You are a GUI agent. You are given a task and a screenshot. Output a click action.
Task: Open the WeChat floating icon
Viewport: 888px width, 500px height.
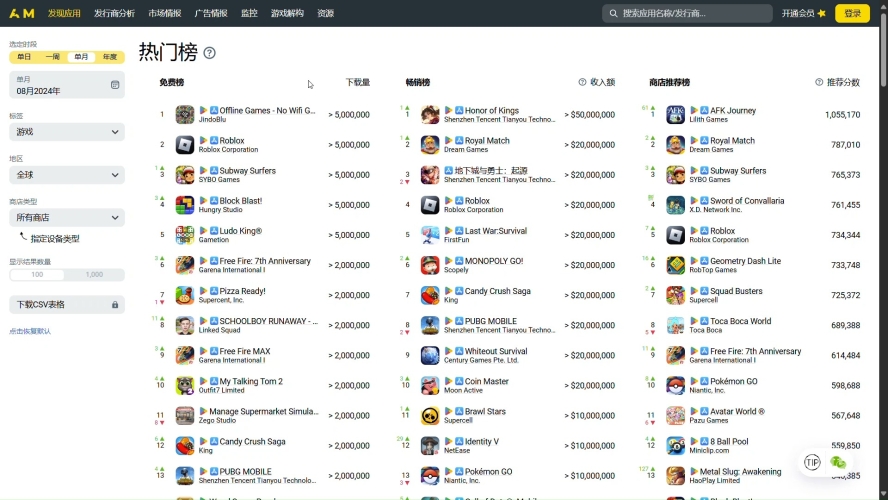pyautogui.click(x=838, y=462)
